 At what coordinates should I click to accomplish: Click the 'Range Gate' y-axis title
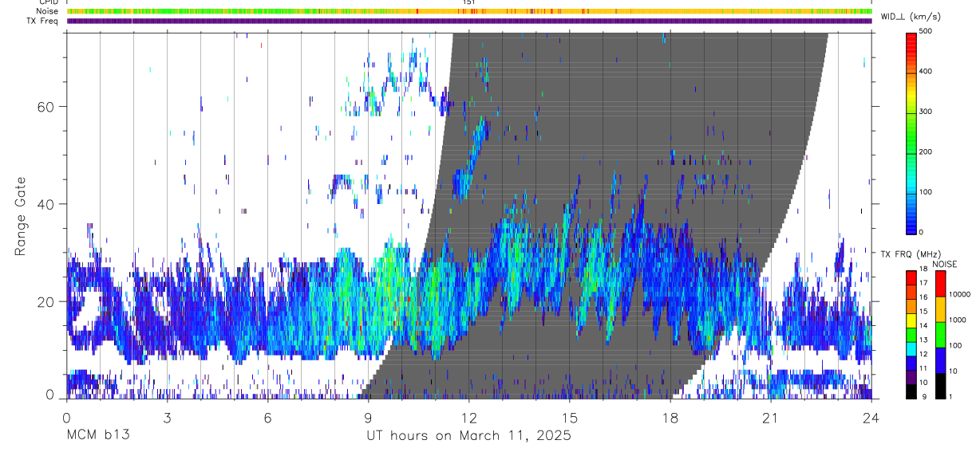coord(22,216)
